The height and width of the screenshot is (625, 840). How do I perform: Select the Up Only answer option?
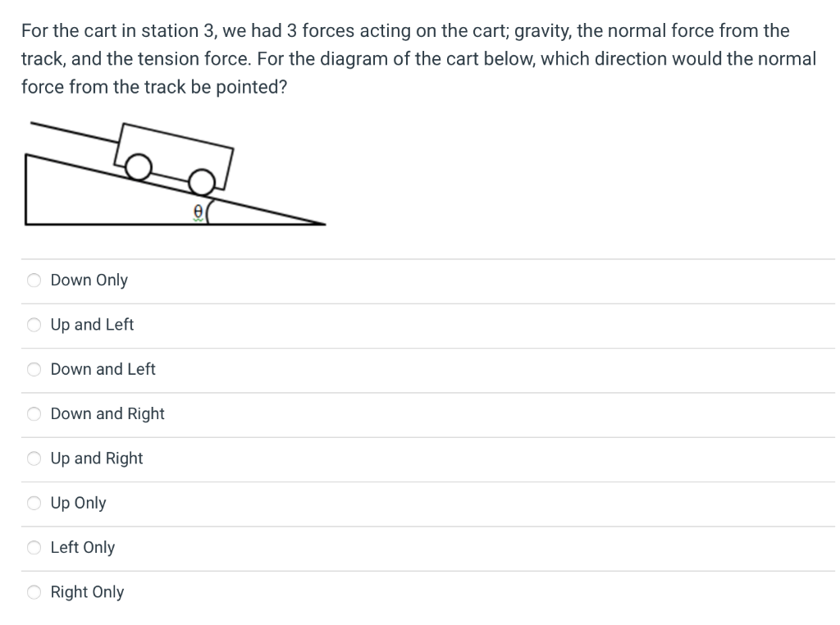(x=34, y=503)
